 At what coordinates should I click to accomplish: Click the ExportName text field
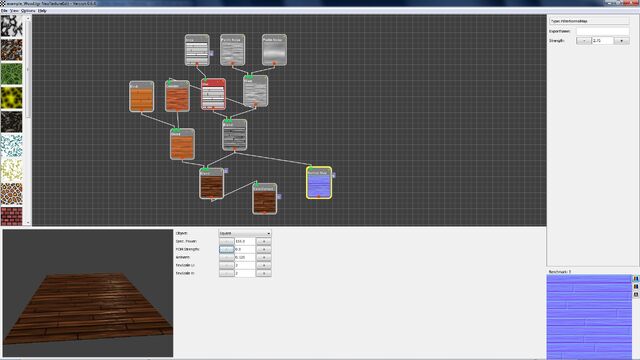(602, 31)
